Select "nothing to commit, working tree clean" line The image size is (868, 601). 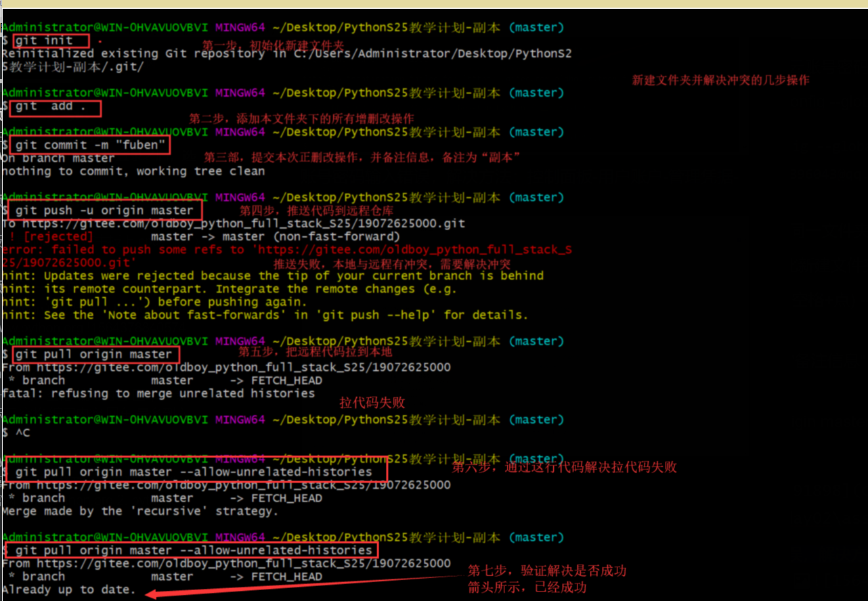tap(133, 171)
